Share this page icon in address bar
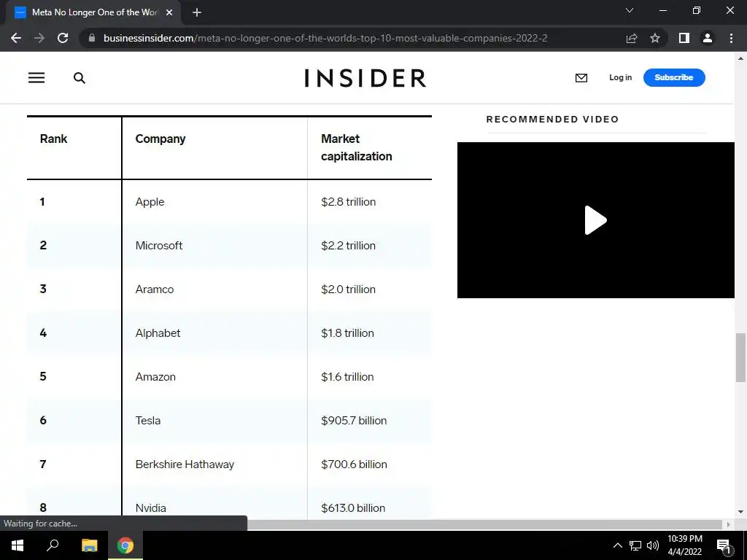The image size is (747, 560). click(632, 38)
